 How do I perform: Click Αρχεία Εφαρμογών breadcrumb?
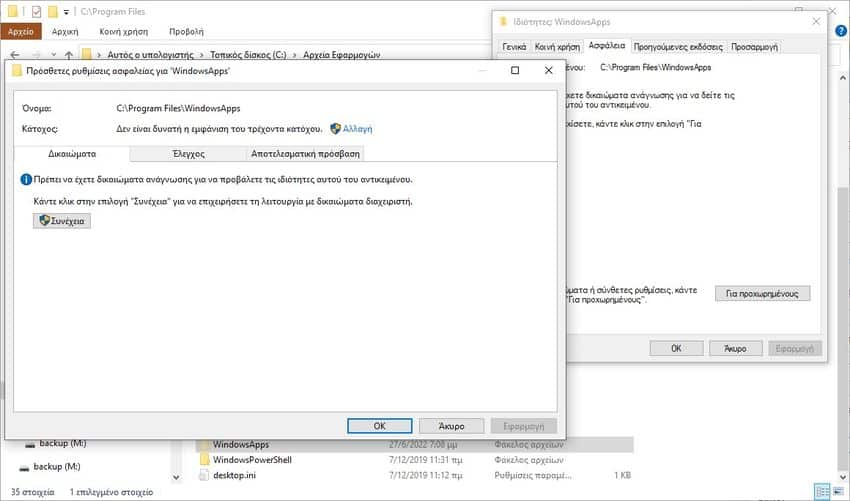342,55
